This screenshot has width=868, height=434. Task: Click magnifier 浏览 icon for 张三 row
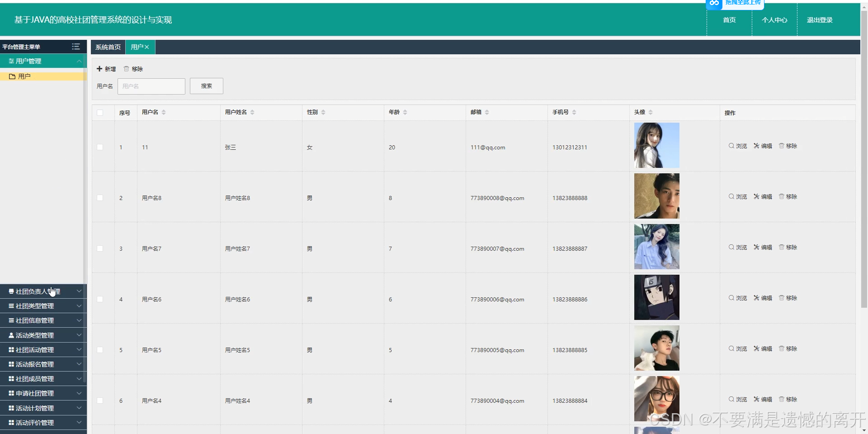pyautogui.click(x=731, y=146)
